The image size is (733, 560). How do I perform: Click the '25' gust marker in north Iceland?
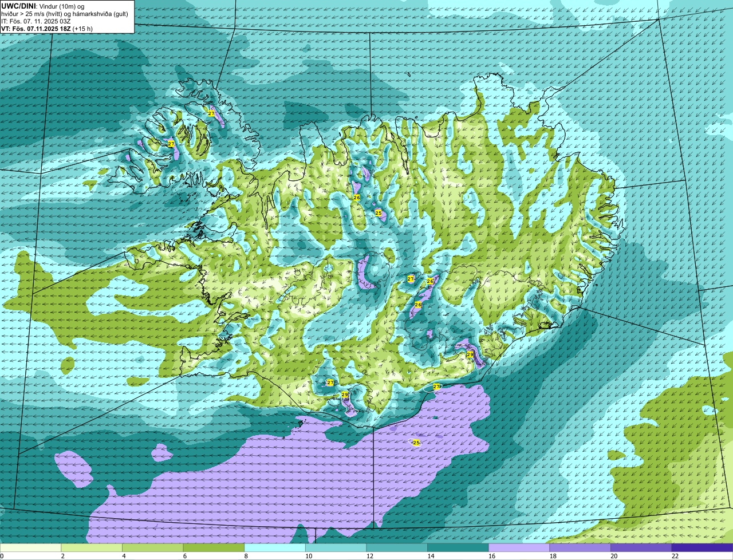(379, 213)
